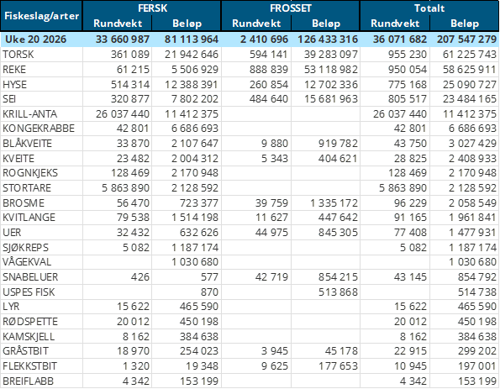Select the FERSK group header
The image size is (500, 389).
(x=152, y=8)
